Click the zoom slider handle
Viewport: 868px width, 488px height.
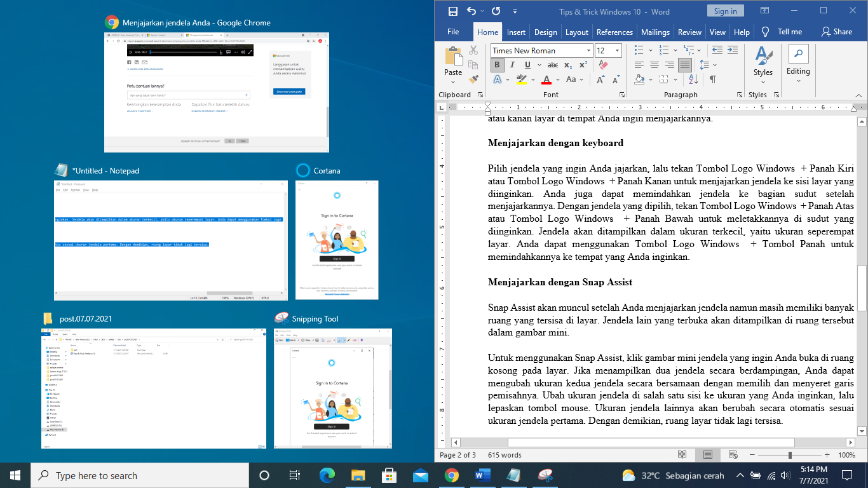(x=790, y=455)
